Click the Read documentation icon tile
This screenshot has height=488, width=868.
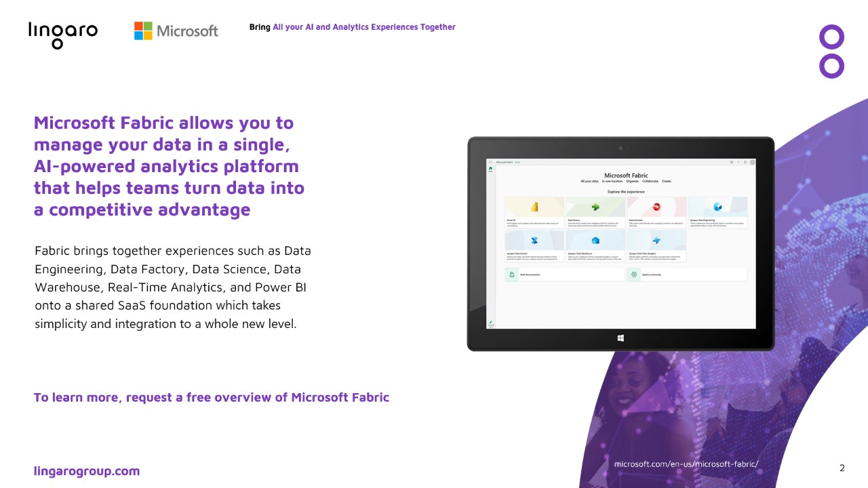click(x=512, y=274)
